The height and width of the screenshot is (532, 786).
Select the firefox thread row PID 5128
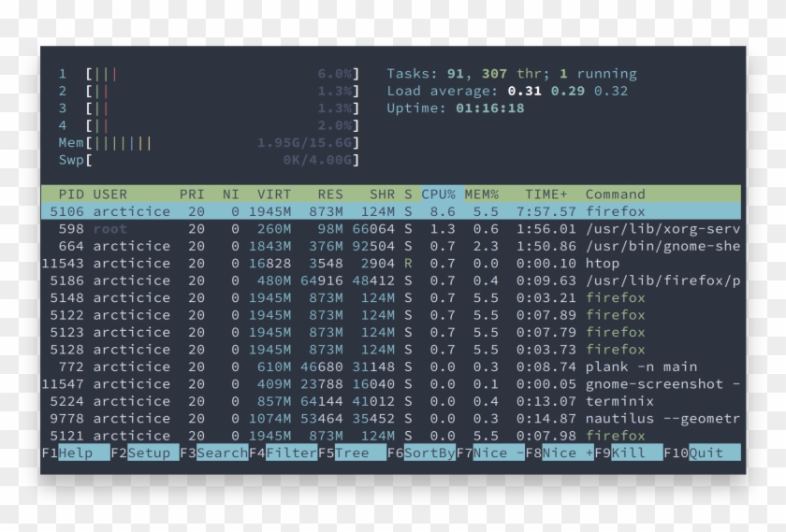[391, 350]
